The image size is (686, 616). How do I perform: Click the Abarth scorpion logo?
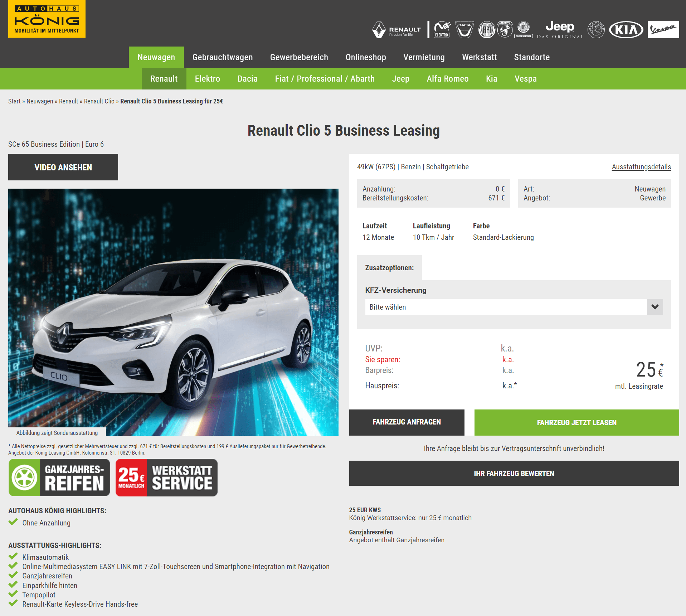[505, 30]
